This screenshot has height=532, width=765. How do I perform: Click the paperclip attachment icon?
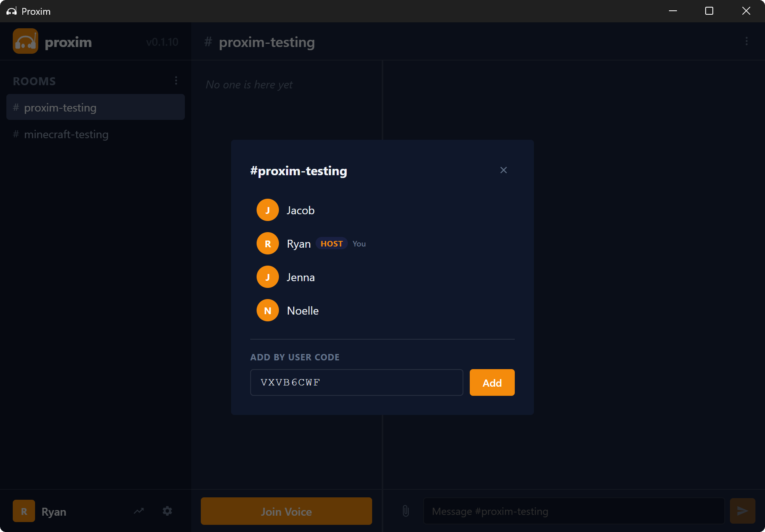point(405,511)
